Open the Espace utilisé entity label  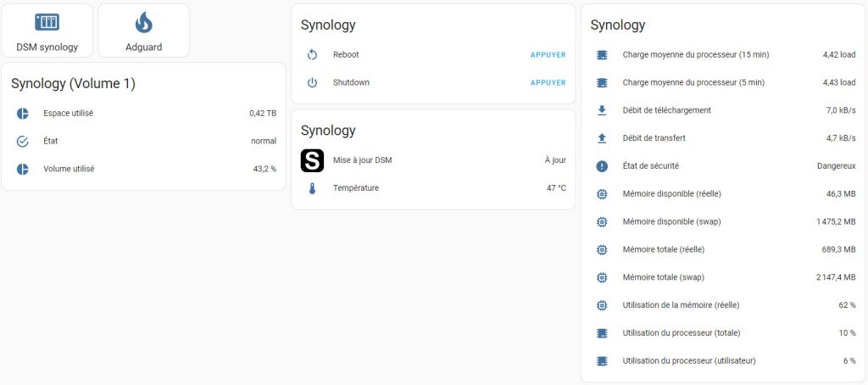68,113
